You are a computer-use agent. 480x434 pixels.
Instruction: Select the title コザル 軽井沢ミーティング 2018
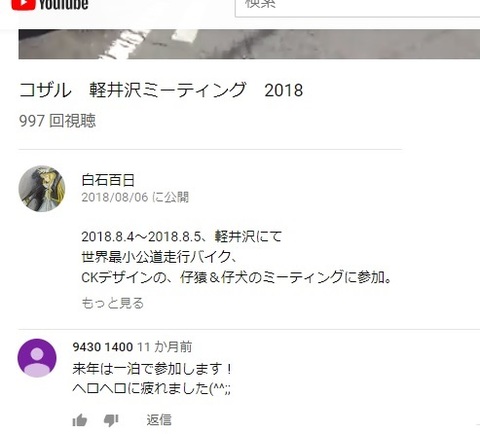tap(161, 90)
